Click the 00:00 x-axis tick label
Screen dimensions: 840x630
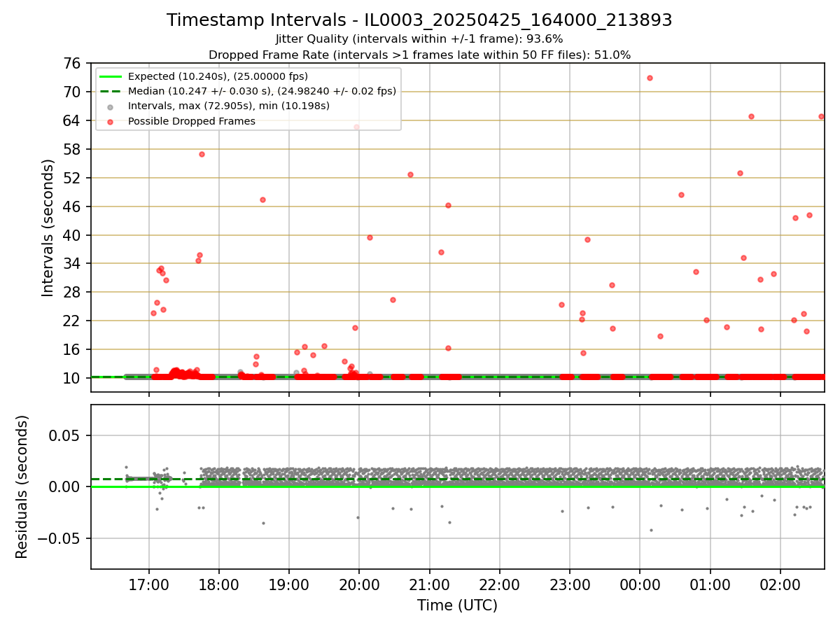[x=640, y=584]
